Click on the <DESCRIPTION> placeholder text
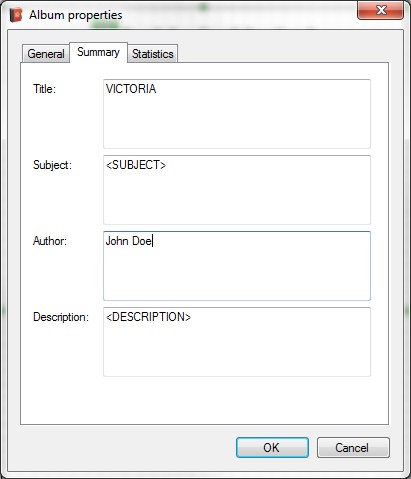This screenshot has width=411, height=479. point(148,317)
